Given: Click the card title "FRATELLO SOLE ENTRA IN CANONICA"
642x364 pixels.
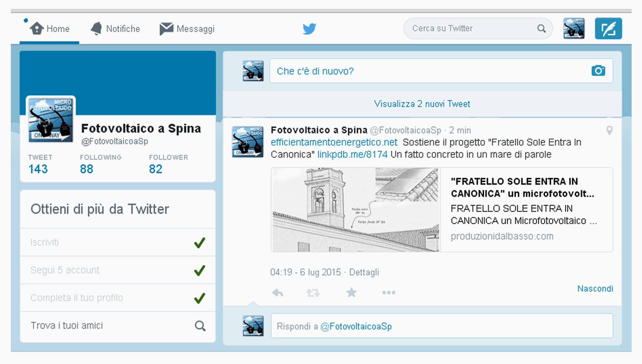Looking at the screenshot, I should (x=522, y=187).
